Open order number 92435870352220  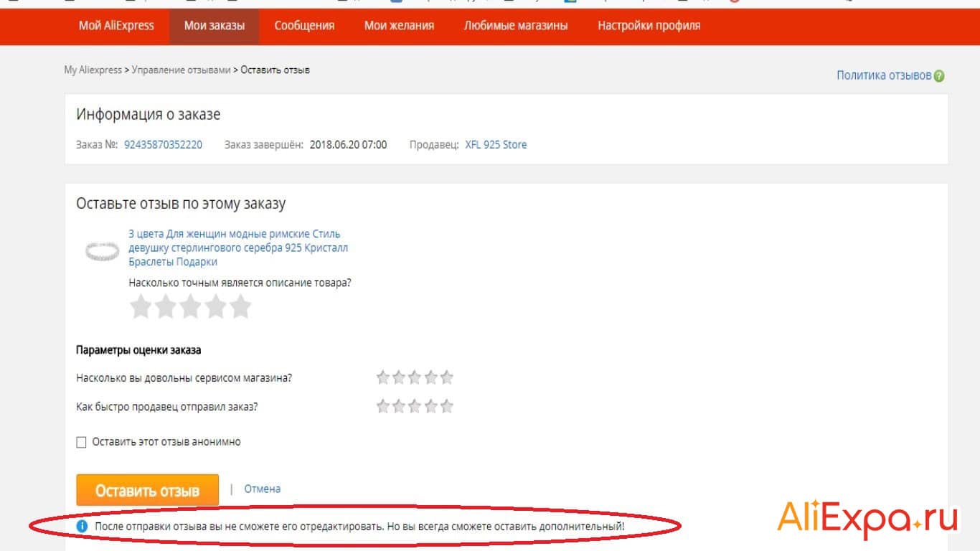163,145
